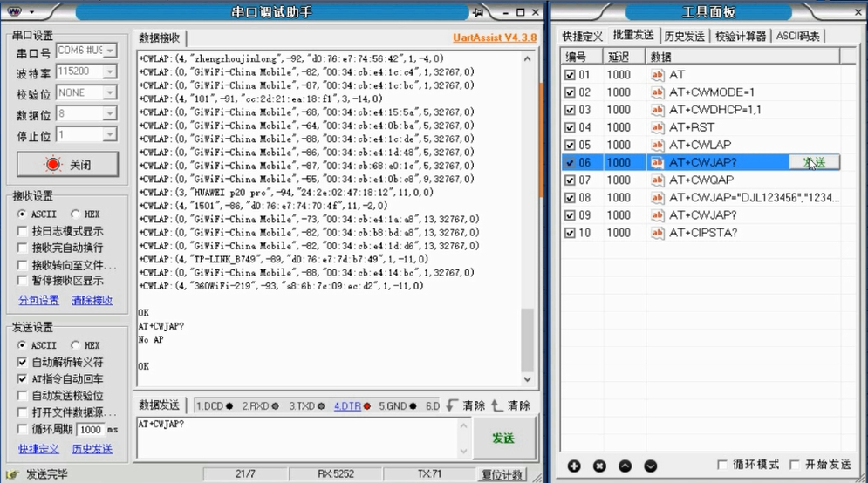Enable 循环模式 checkbox in tool panel
Viewport: 868px width, 483px height.
721,465
